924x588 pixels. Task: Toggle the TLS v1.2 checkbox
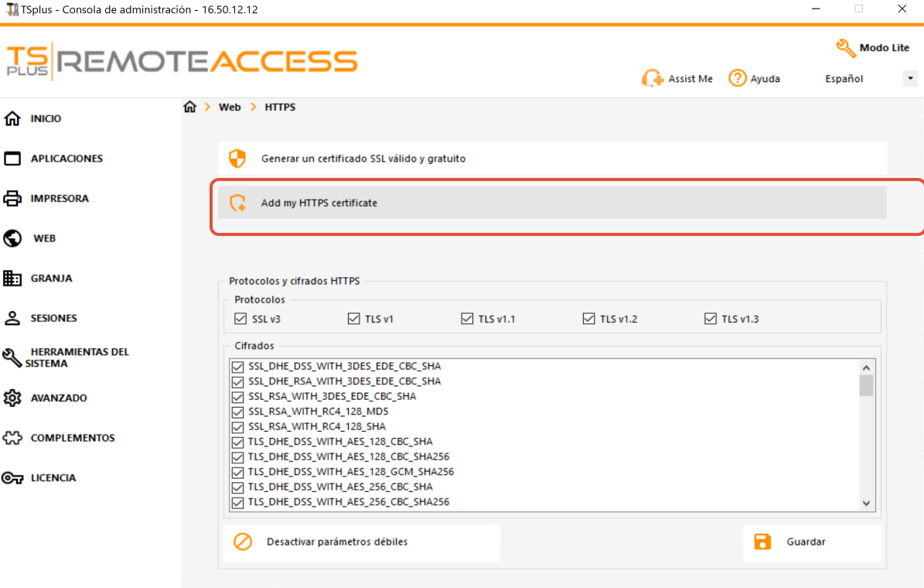click(x=588, y=319)
